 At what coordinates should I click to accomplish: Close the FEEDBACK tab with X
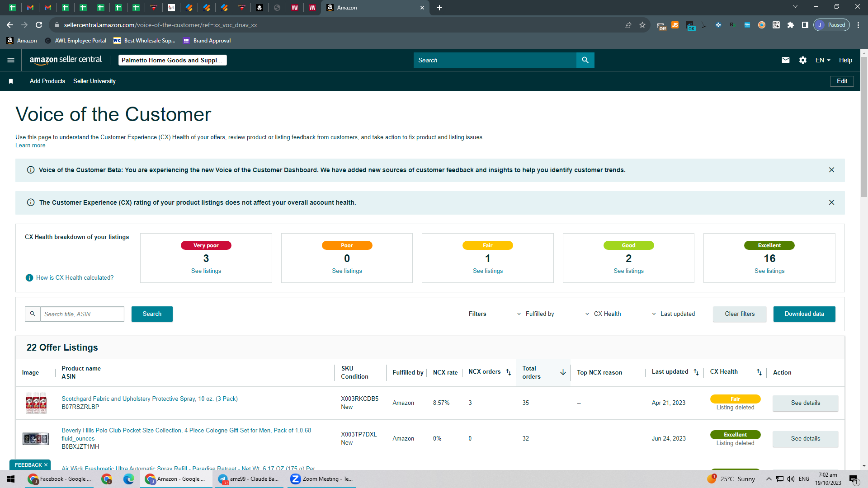tap(46, 465)
